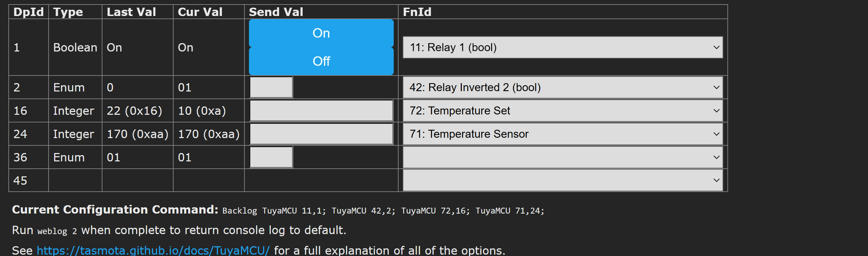Click the weblog 2 command text

(x=57, y=231)
